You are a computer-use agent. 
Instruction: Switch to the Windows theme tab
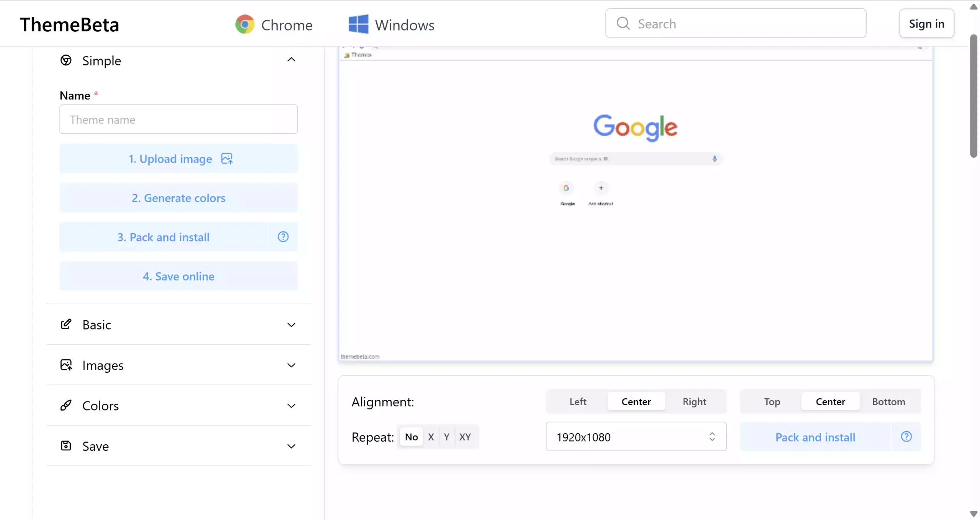(391, 24)
